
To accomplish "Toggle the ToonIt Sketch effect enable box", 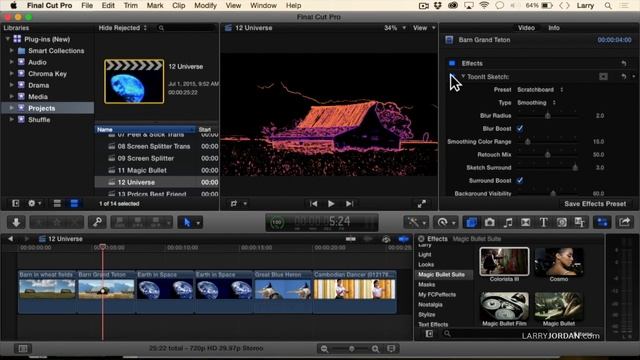I will [452, 76].
